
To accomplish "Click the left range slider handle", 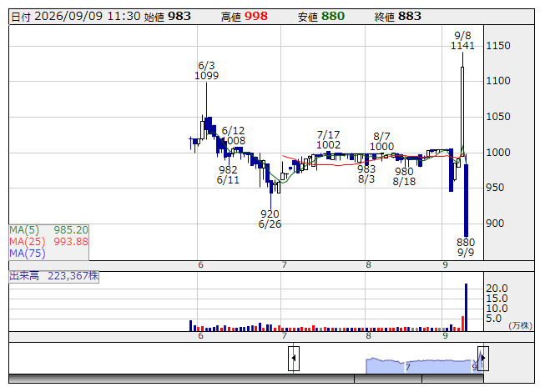I will [294, 359].
